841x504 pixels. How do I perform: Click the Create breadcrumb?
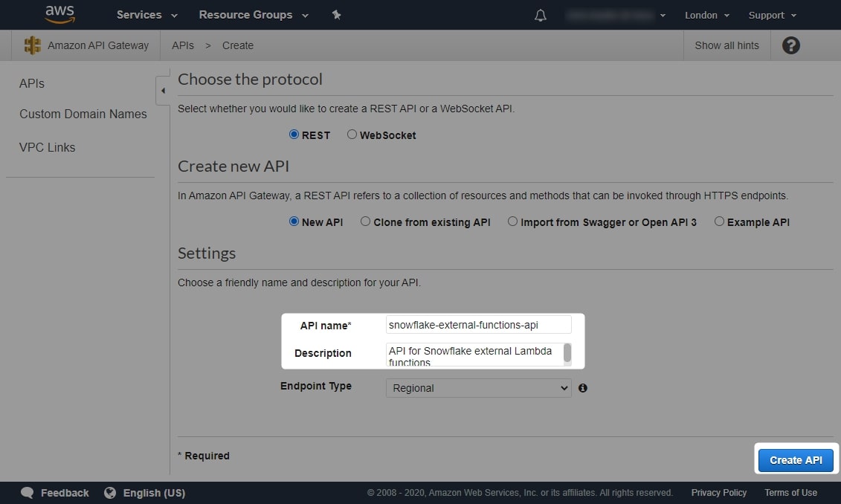click(x=238, y=45)
